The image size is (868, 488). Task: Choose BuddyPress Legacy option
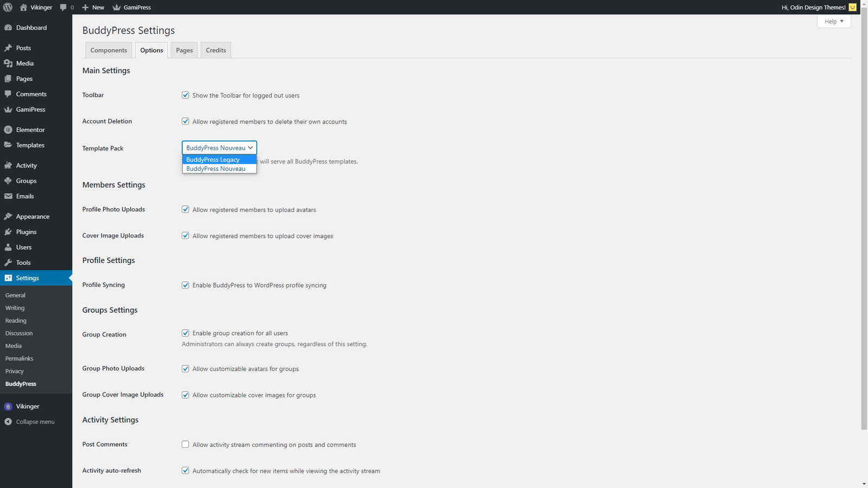point(219,159)
